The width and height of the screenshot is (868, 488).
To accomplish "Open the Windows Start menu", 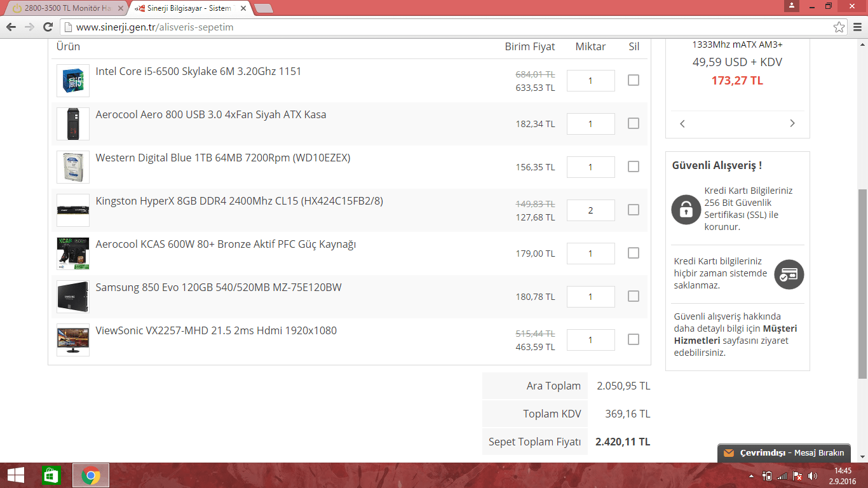I will coord(16,475).
